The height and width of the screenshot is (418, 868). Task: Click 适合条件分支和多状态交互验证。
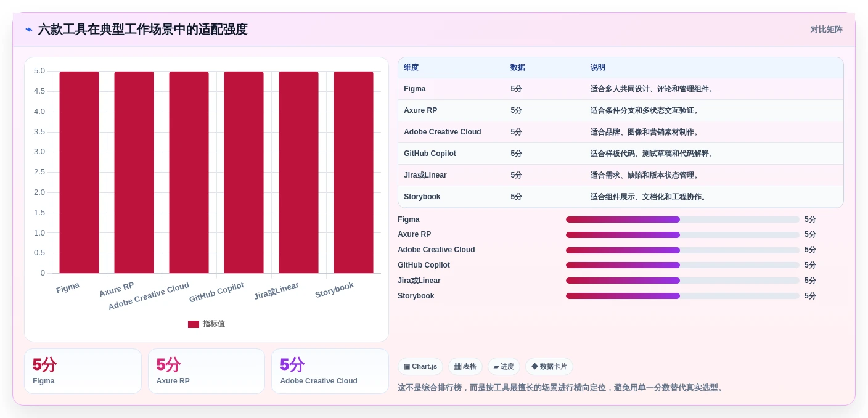[645, 110]
